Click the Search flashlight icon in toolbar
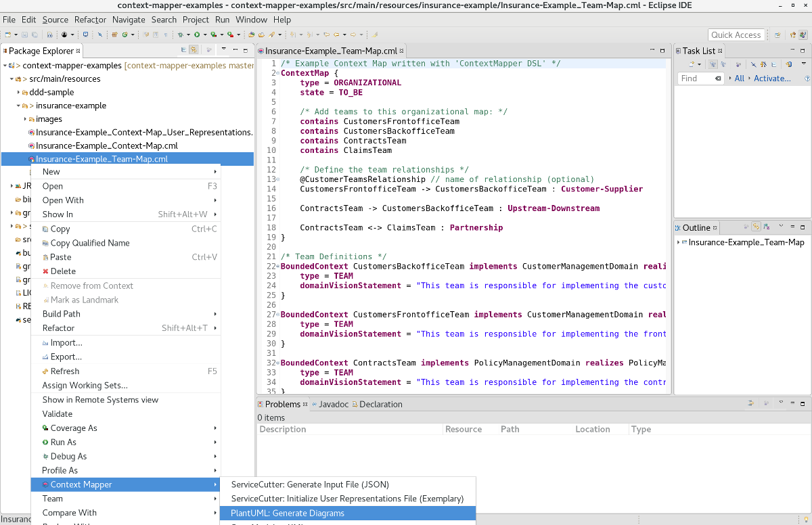 tap(271, 35)
